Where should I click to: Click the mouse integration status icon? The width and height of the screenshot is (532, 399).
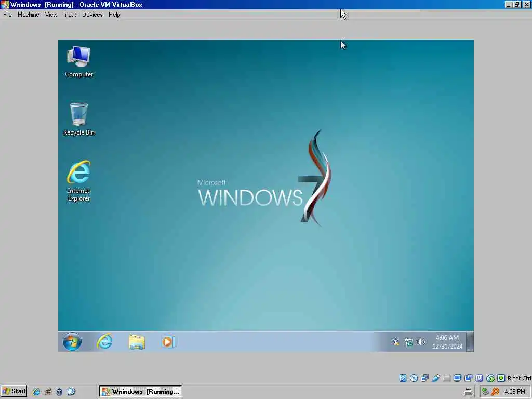point(490,378)
